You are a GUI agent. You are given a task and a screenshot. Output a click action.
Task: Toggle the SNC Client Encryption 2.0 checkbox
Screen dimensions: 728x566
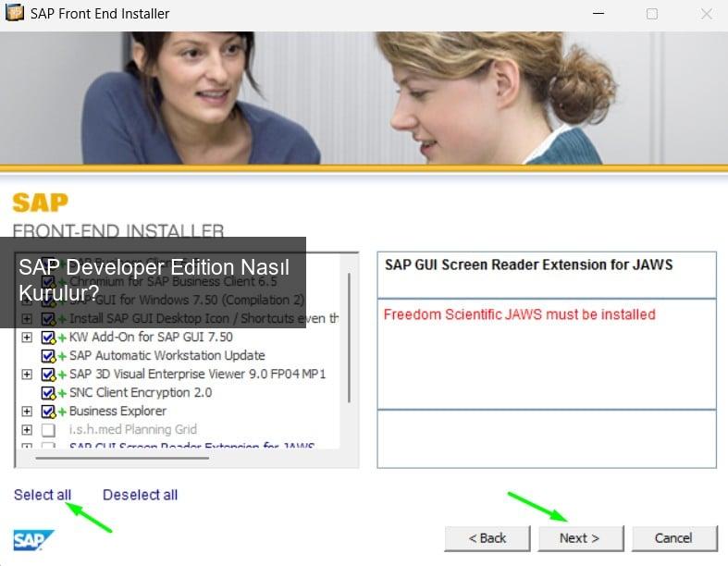coord(48,393)
